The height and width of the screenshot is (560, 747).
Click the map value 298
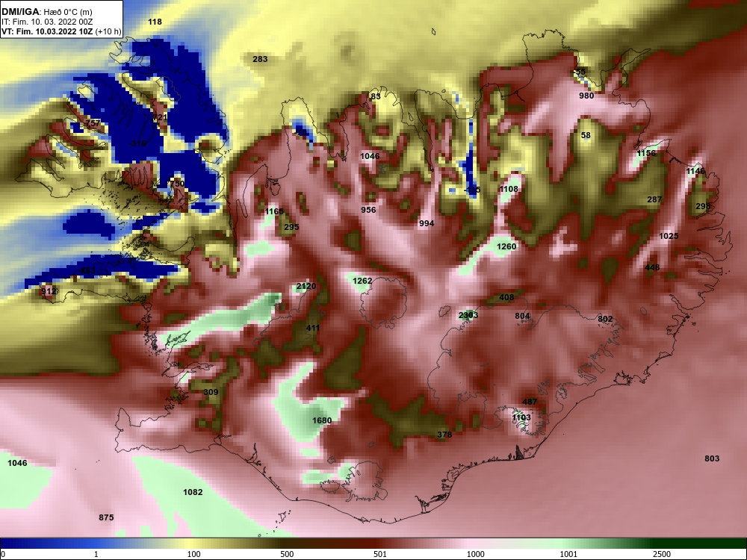(x=703, y=206)
